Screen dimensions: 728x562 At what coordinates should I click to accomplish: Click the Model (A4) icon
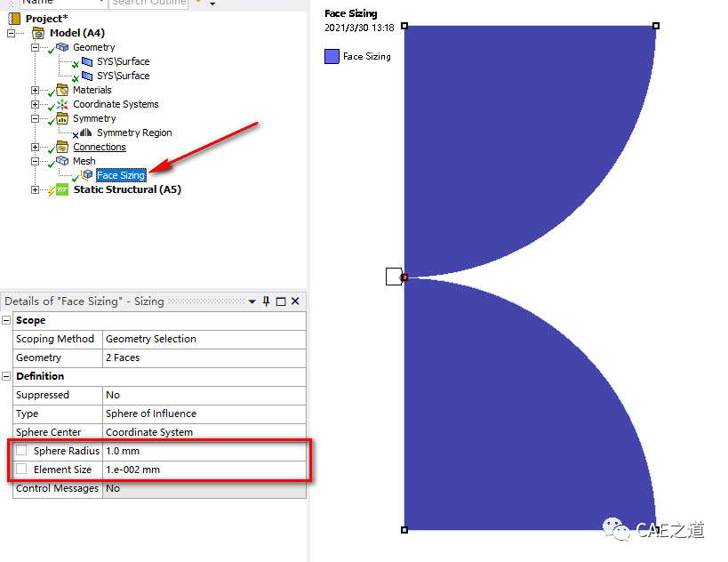(38, 33)
